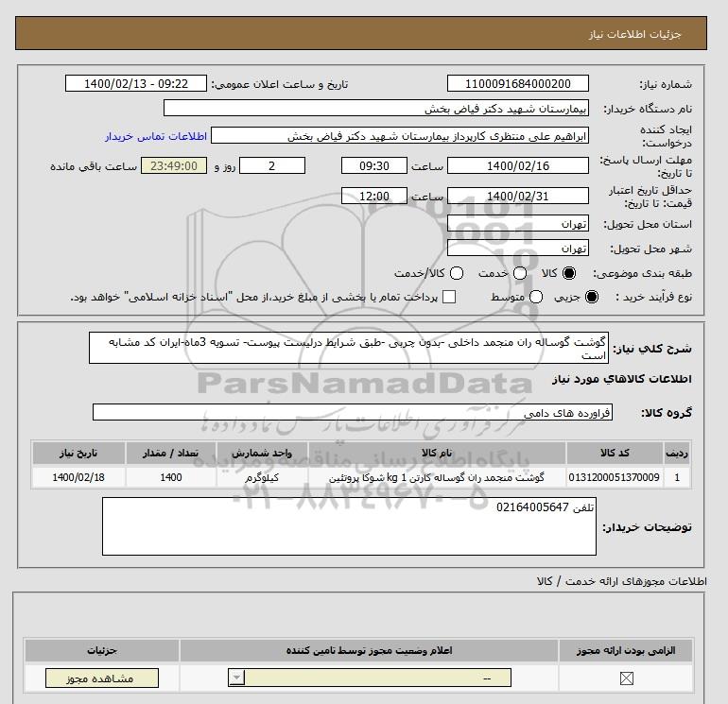Click the buyer organization name field
728x704 pixels.
tap(376, 109)
